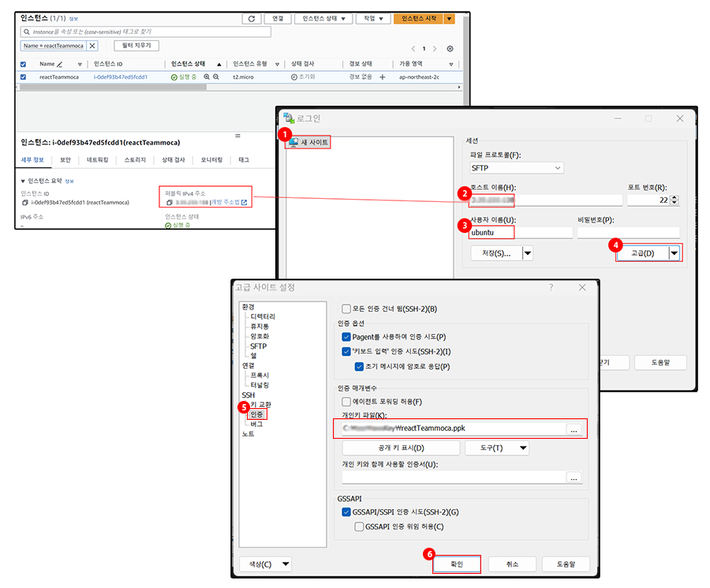The height and width of the screenshot is (588, 710).
Task: Switch to the 스토리지 tab
Action: tap(135, 160)
